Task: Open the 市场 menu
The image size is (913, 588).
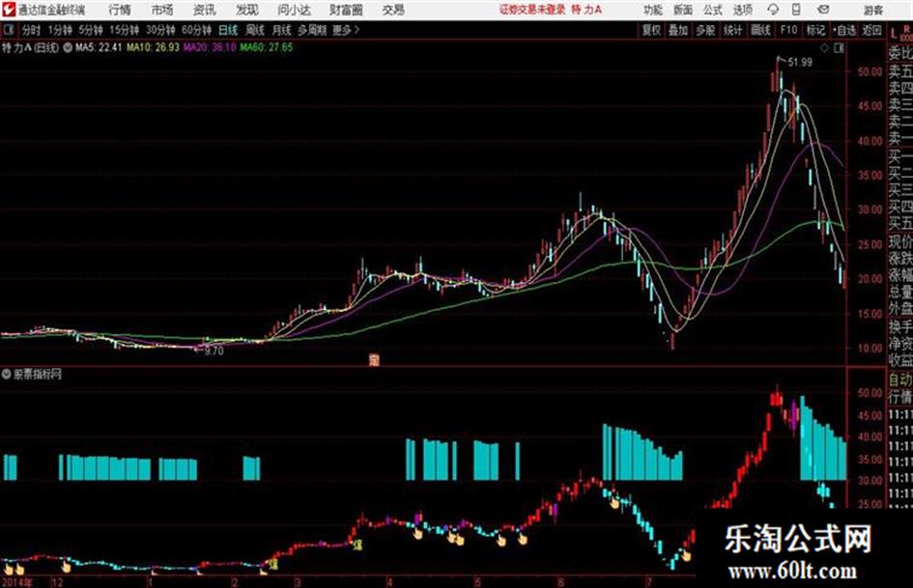Action: 162,10
